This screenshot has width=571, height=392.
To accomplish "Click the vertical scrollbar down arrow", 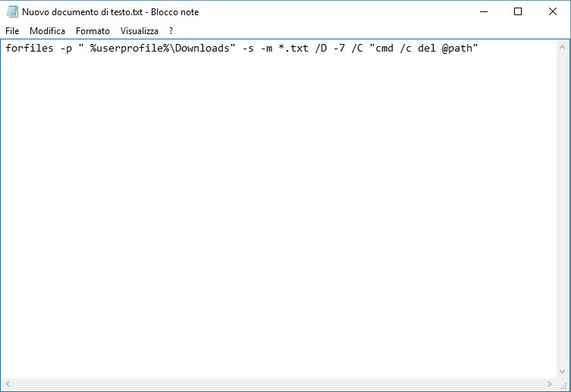I will click(x=562, y=372).
